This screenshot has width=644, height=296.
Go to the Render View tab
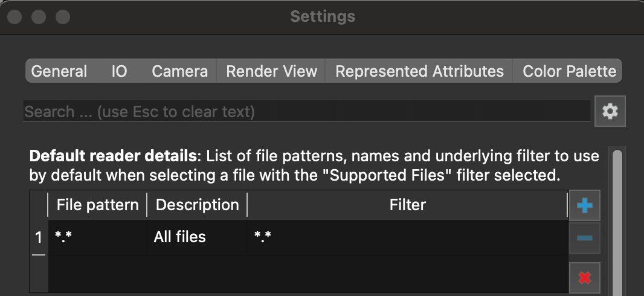coord(271,71)
